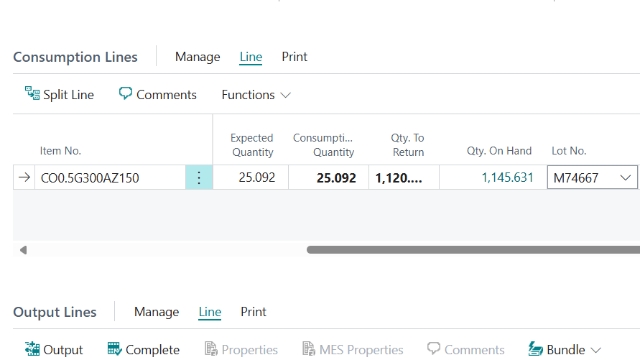Select Line tab in Consumption Lines
Image resolution: width=640 pixels, height=360 pixels.
tap(251, 57)
